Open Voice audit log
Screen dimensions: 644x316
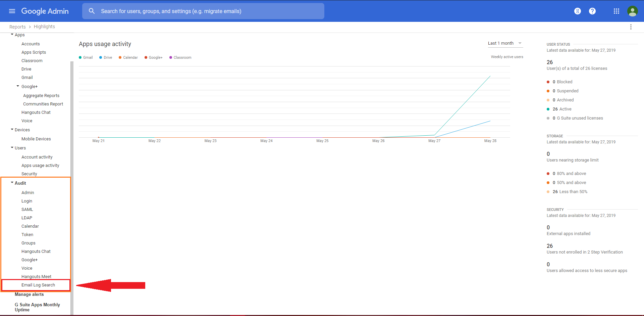pyautogui.click(x=27, y=268)
